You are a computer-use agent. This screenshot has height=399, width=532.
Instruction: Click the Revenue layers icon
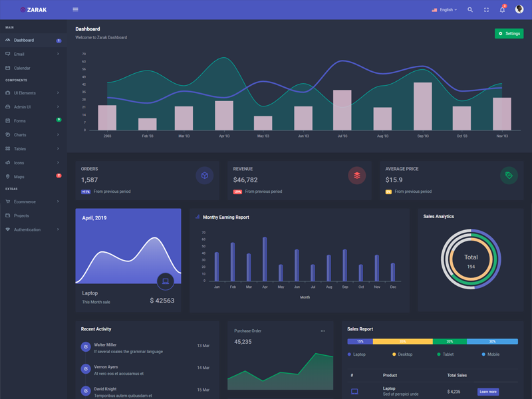(x=357, y=176)
